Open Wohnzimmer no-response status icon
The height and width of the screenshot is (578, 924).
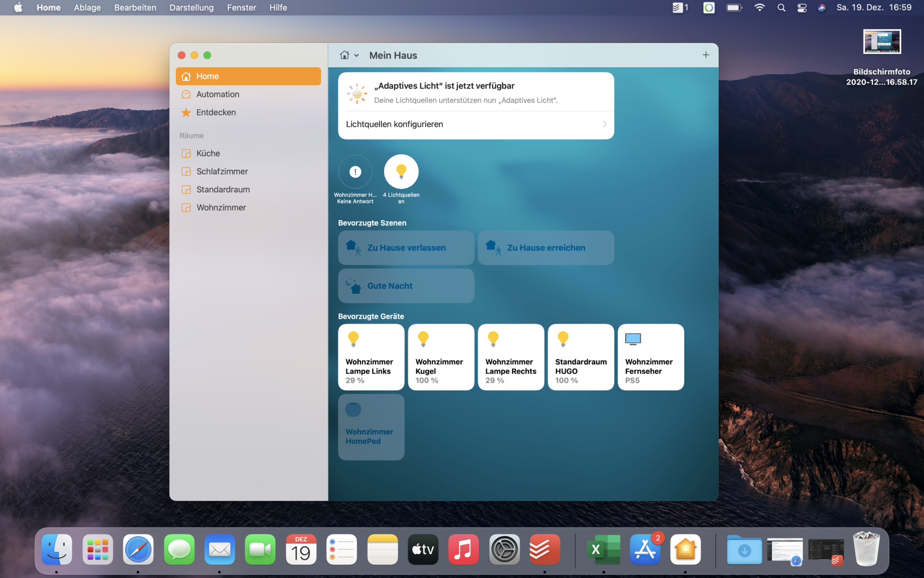355,172
